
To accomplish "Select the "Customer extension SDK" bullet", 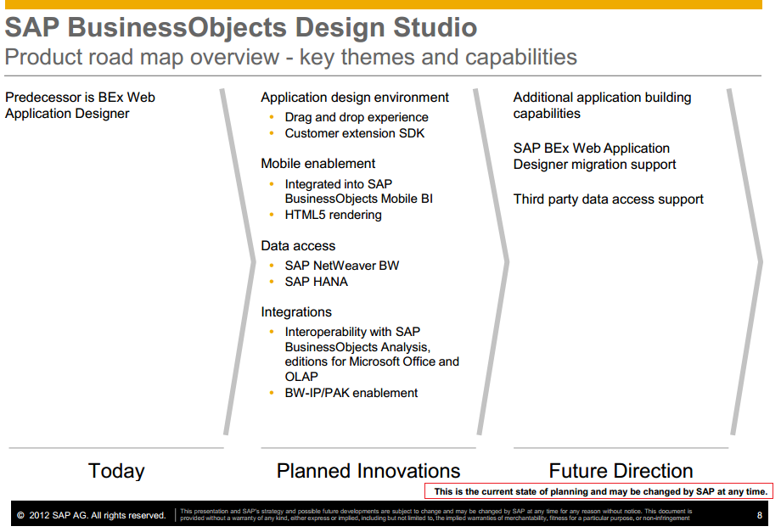I will 354,133.
